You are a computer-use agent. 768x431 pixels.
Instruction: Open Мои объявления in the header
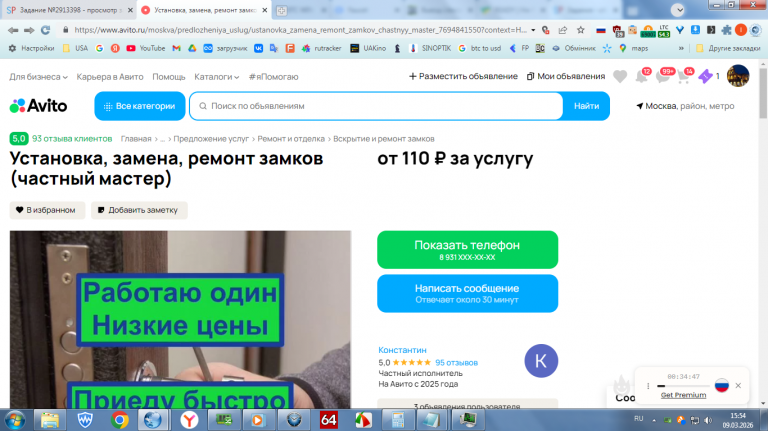coord(566,76)
